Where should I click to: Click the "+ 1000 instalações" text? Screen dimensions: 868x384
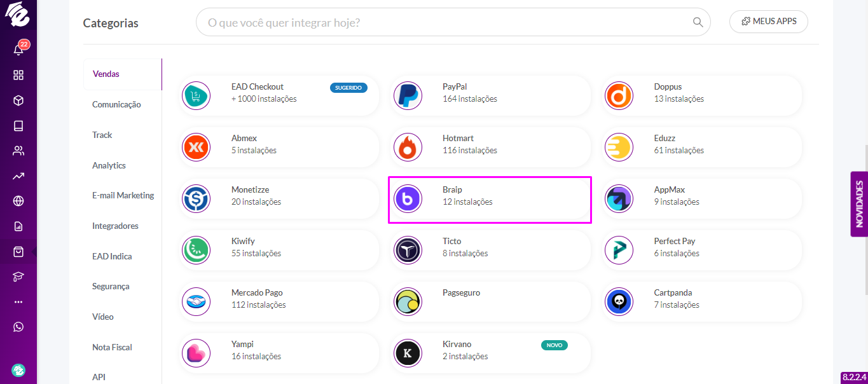point(264,99)
